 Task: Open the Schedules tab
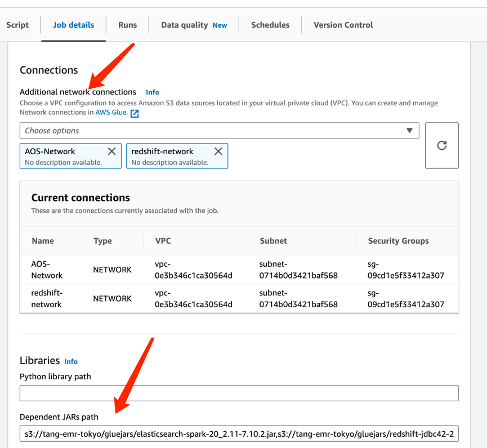click(270, 25)
